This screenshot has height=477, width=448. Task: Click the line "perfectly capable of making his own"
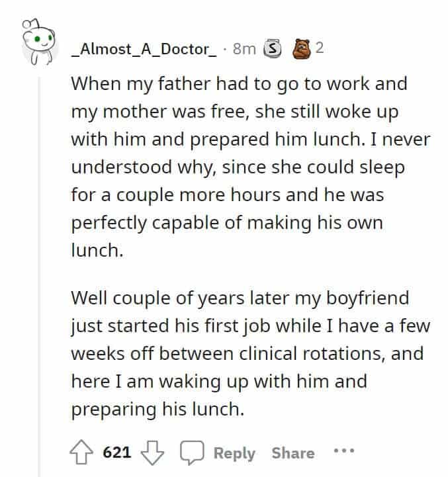[x=227, y=224]
